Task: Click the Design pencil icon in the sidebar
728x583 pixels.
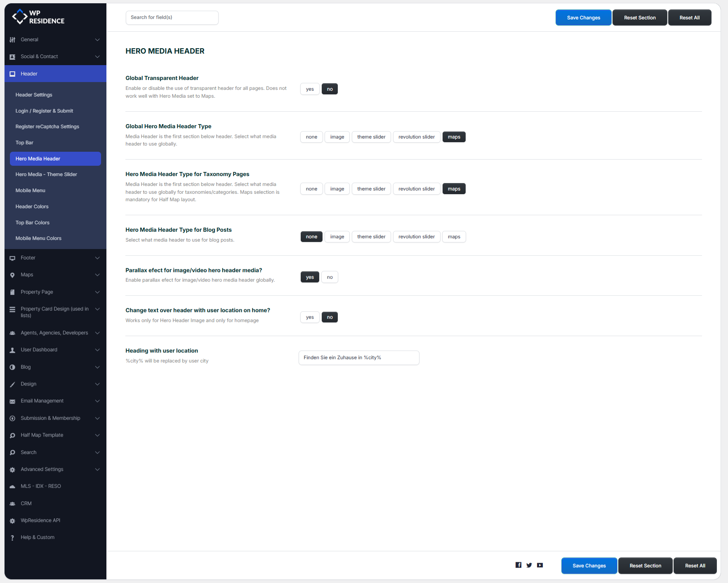Action: [x=12, y=384]
